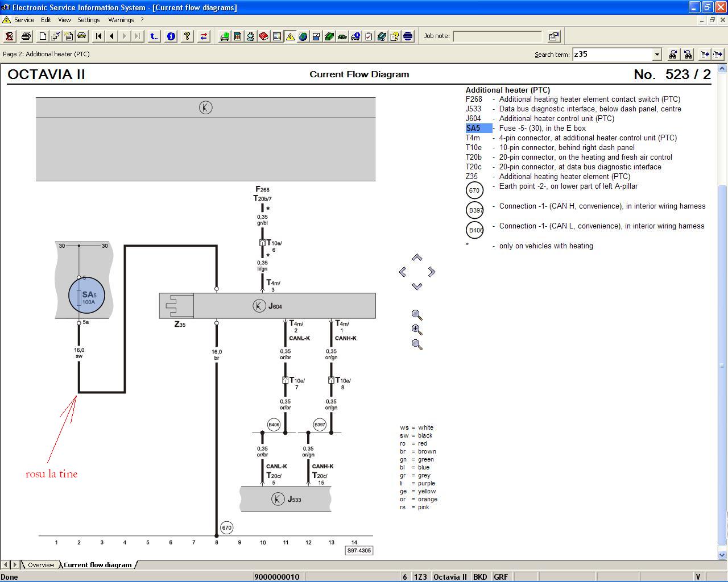Click the Job note input field
The height and width of the screenshot is (582, 728).
coord(498,36)
